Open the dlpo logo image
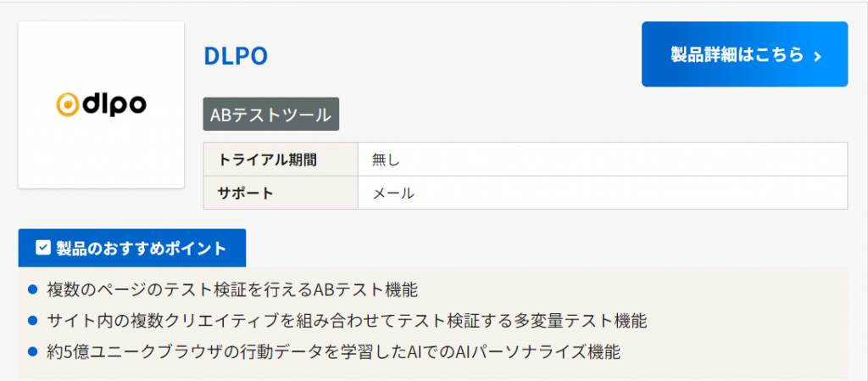This screenshot has width=868, height=381. click(x=101, y=104)
